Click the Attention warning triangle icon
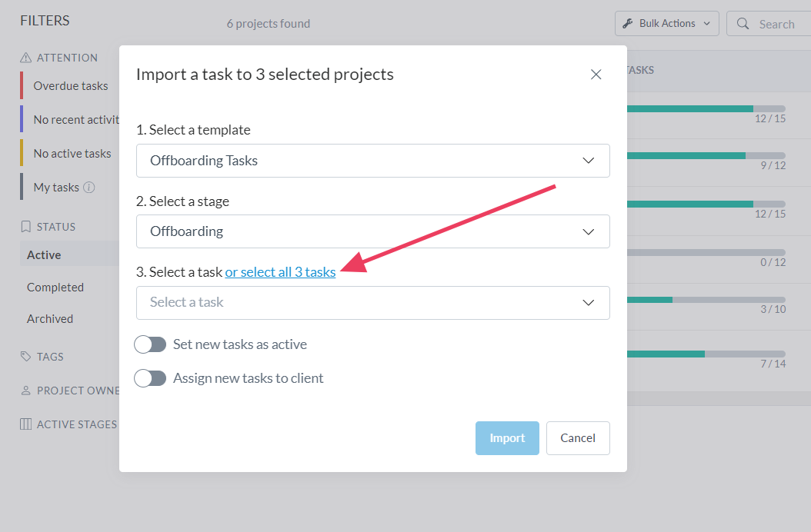 pos(26,58)
